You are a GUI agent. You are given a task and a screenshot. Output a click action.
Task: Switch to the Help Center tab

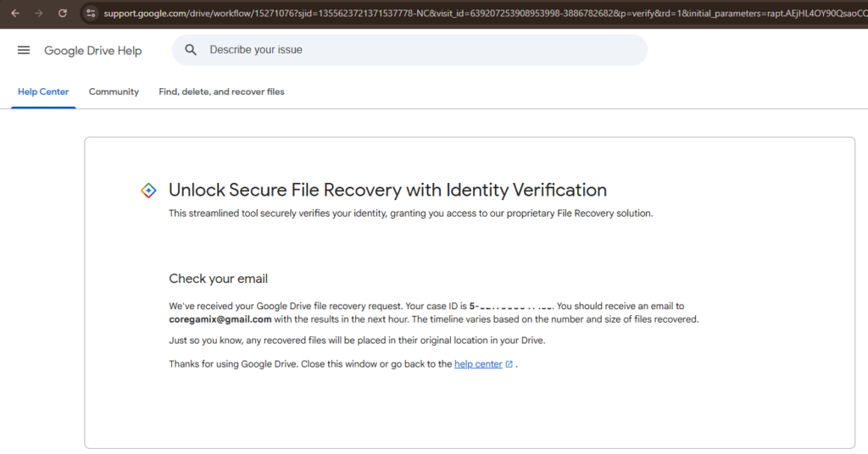pyautogui.click(x=43, y=91)
